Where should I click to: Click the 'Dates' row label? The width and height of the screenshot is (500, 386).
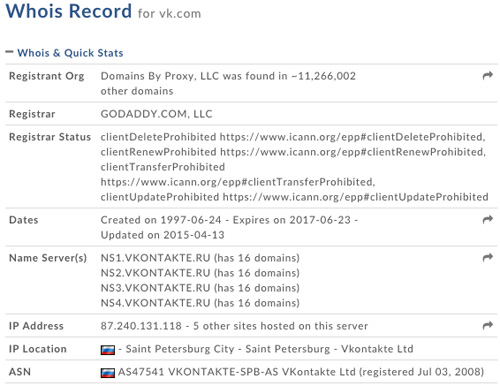coord(24,220)
